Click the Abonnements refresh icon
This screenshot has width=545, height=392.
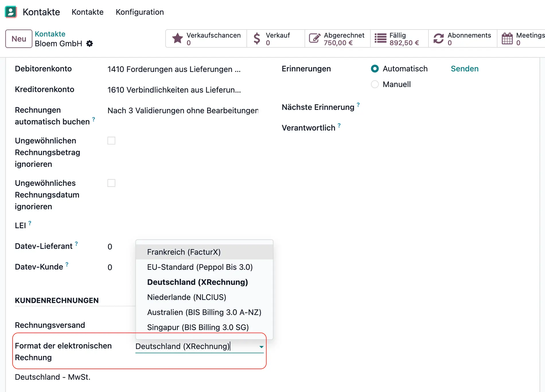439,38
